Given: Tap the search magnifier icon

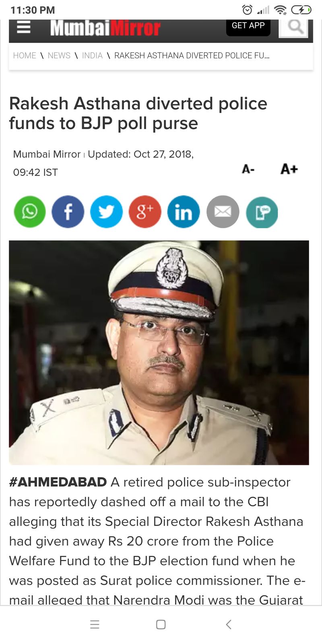Looking at the screenshot, I should pyautogui.click(x=293, y=27).
